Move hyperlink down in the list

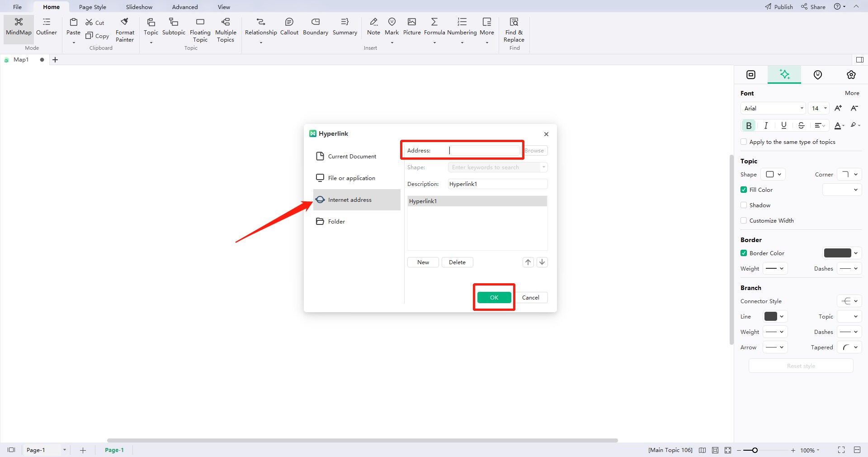point(542,262)
